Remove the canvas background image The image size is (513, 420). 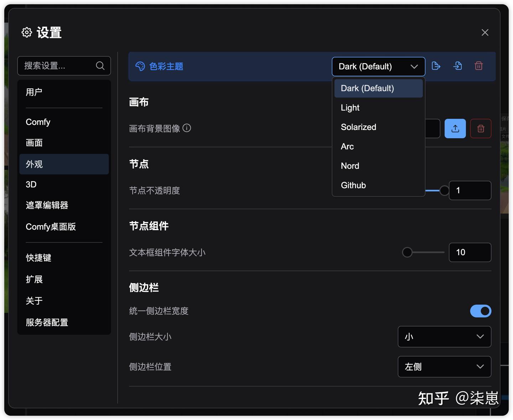(x=481, y=128)
